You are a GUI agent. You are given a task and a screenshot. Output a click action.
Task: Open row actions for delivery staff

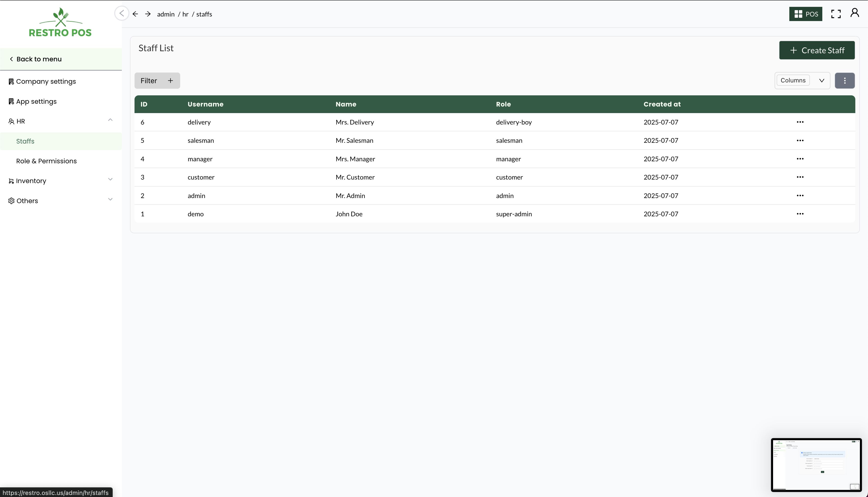[x=800, y=122]
